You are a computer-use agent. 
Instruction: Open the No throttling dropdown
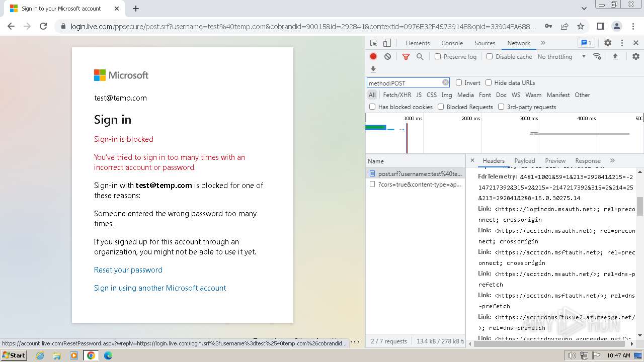coord(561,57)
